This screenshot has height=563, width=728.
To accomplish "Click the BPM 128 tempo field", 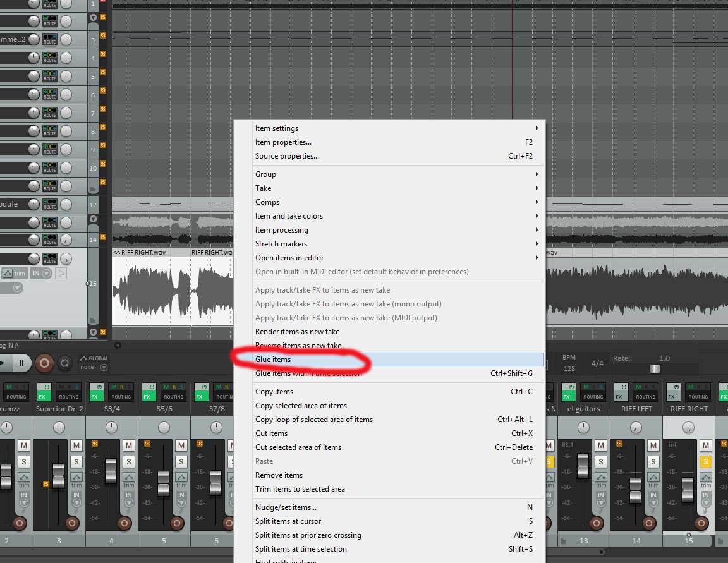I will tap(569, 368).
